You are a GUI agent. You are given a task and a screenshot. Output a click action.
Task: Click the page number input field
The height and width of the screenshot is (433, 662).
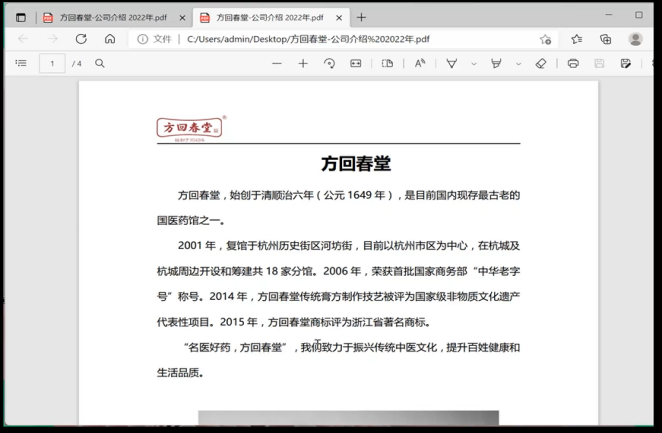click(x=52, y=63)
